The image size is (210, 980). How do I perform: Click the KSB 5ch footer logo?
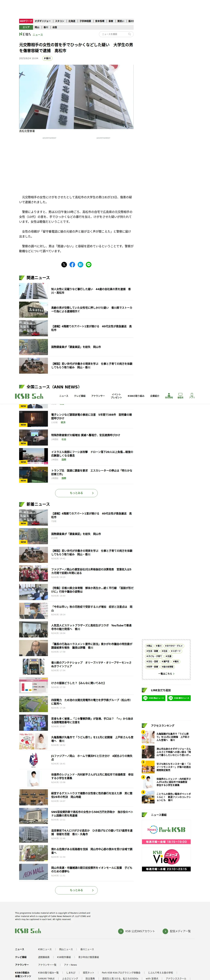click(x=28, y=931)
